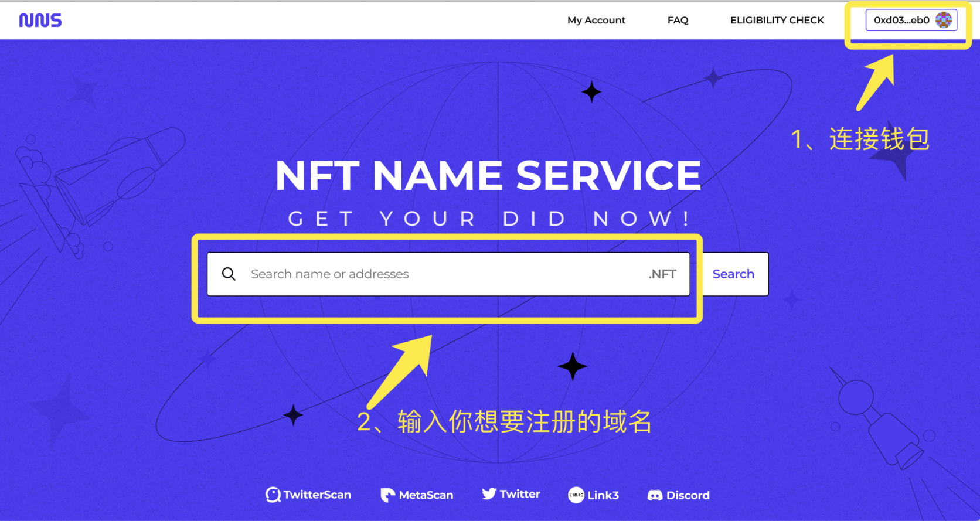Click the Twitter bird icon

click(x=489, y=494)
